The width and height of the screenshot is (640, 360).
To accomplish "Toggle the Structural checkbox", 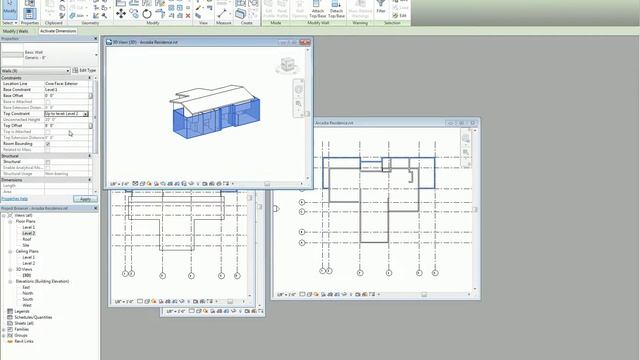I will tap(48, 162).
